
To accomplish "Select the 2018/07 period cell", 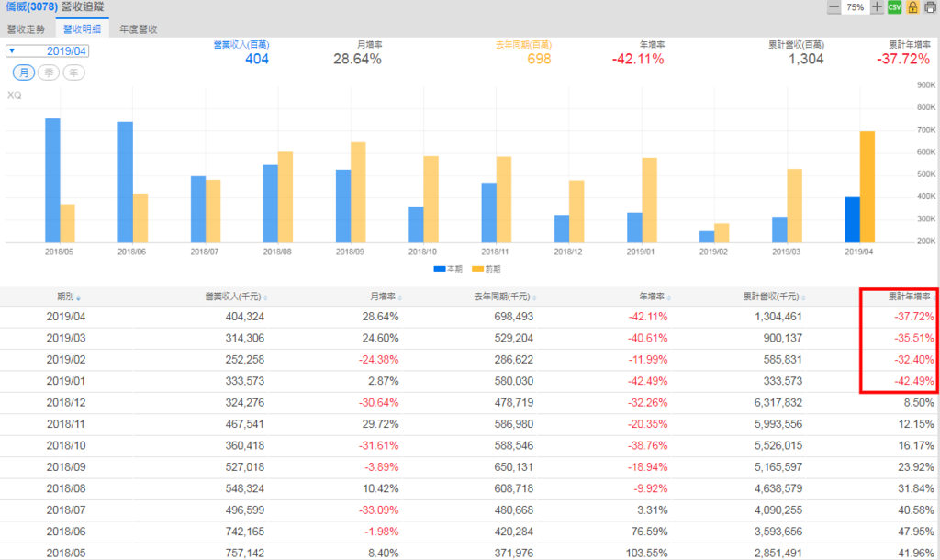I will [x=66, y=510].
